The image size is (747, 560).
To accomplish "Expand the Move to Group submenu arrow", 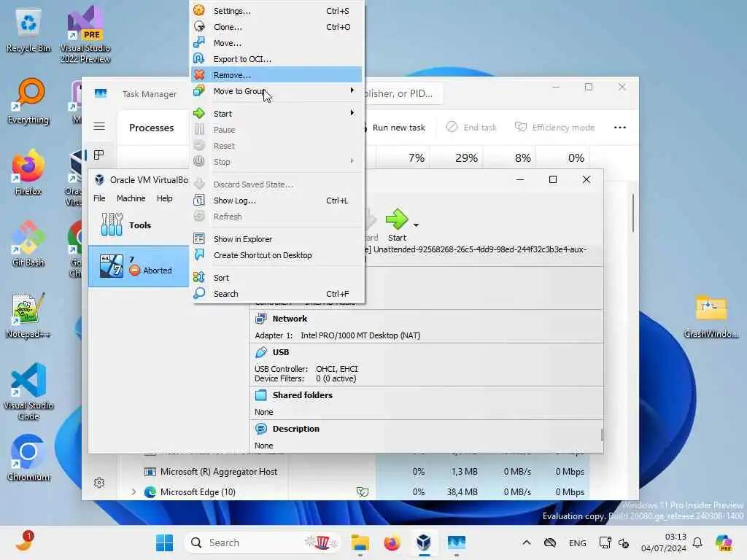I will click(352, 90).
